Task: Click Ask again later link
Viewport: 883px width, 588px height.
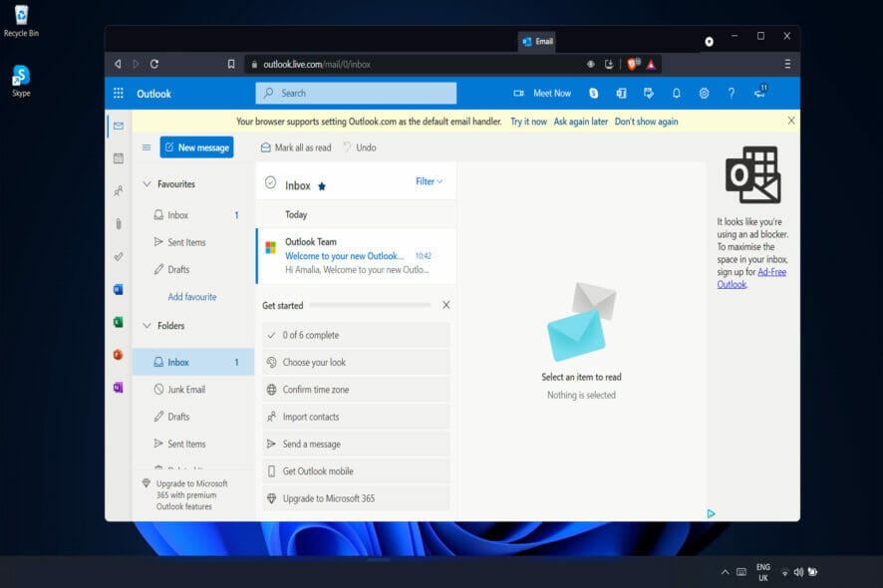Action: click(x=581, y=122)
